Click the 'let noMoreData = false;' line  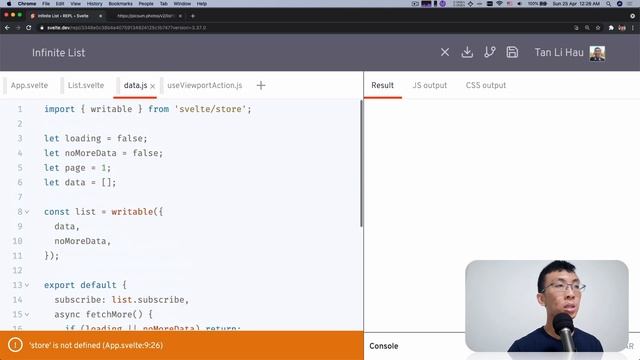point(103,153)
